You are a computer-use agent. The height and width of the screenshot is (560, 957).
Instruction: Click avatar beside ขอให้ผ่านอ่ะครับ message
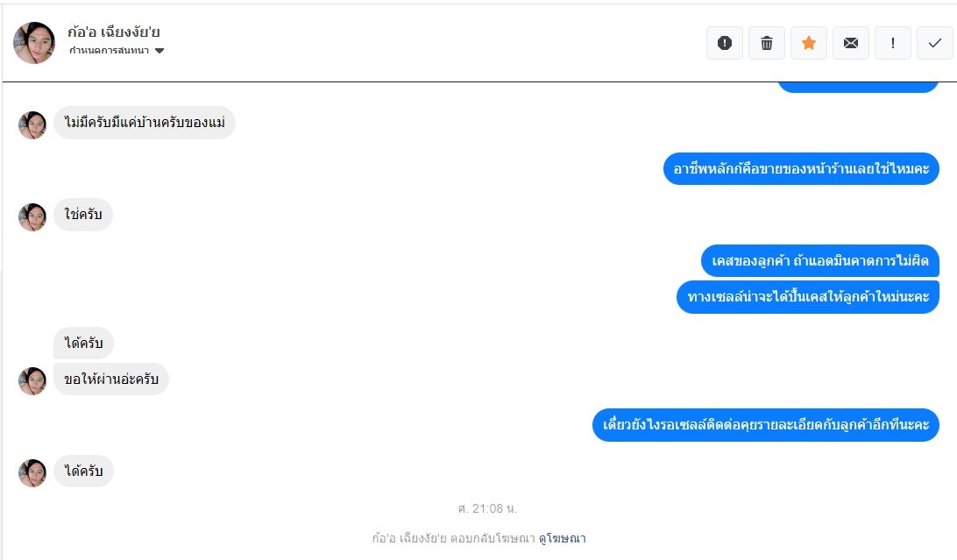point(32,381)
